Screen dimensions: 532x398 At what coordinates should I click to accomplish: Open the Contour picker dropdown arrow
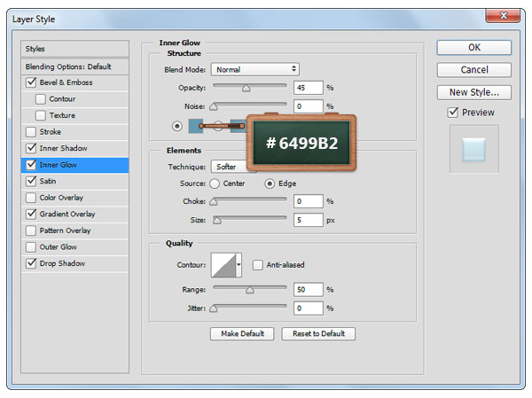coord(239,265)
